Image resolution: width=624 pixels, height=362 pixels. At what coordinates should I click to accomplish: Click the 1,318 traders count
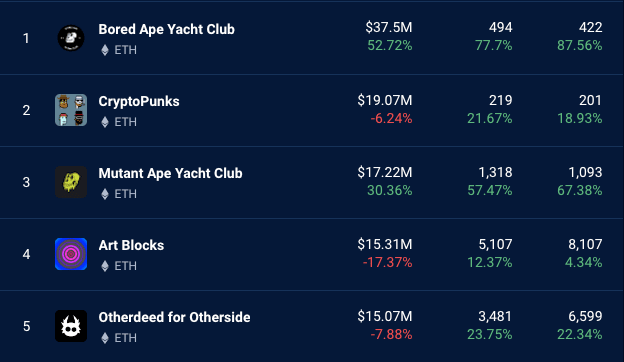pos(495,173)
